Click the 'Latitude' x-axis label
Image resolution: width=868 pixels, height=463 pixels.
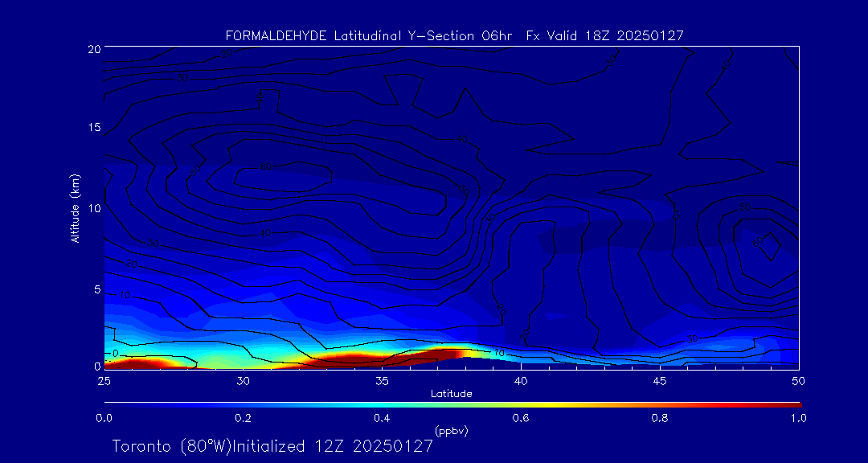451,395
